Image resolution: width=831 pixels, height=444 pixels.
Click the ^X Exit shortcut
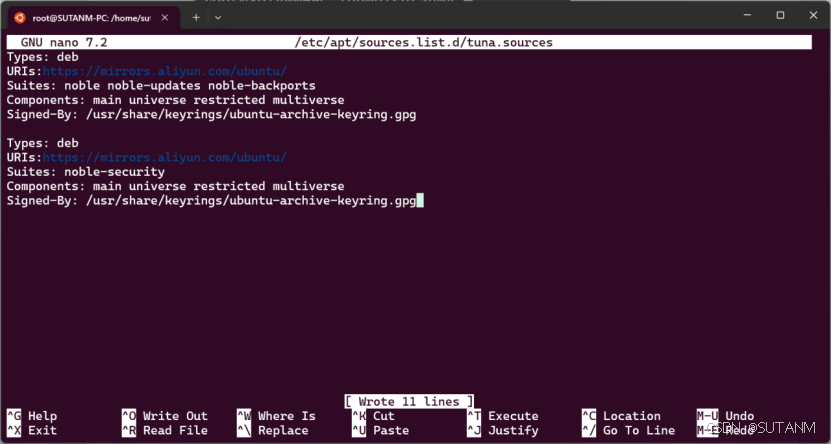click(x=32, y=430)
